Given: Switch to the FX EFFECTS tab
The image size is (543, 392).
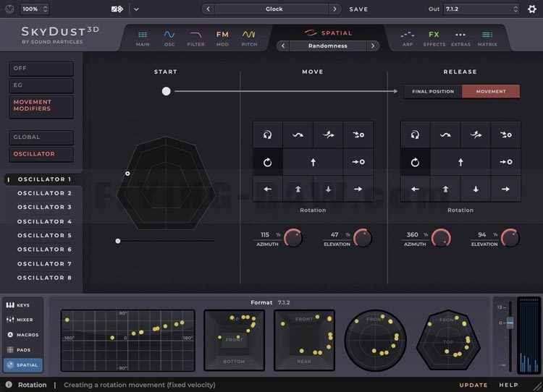Looking at the screenshot, I should (x=434, y=39).
